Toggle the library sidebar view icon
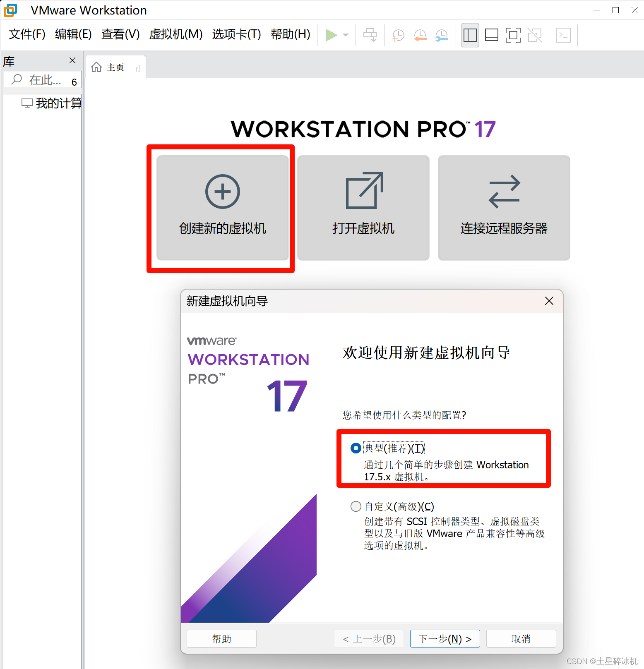Viewport: 644px width, 669px height. 470,35
